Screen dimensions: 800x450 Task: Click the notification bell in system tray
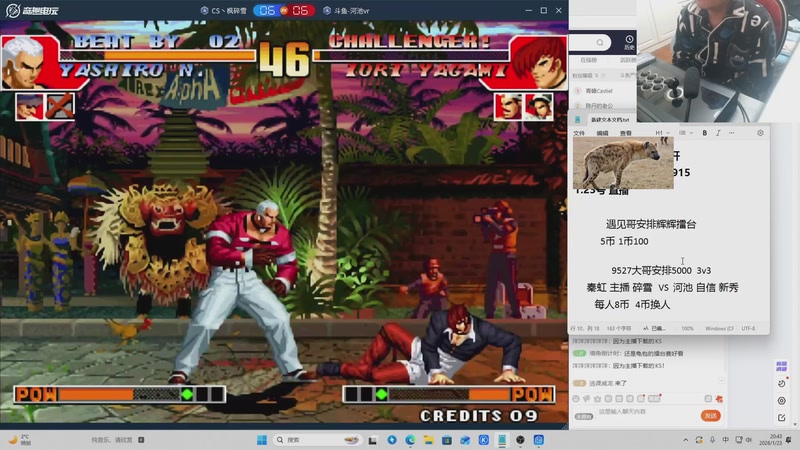[x=789, y=440]
